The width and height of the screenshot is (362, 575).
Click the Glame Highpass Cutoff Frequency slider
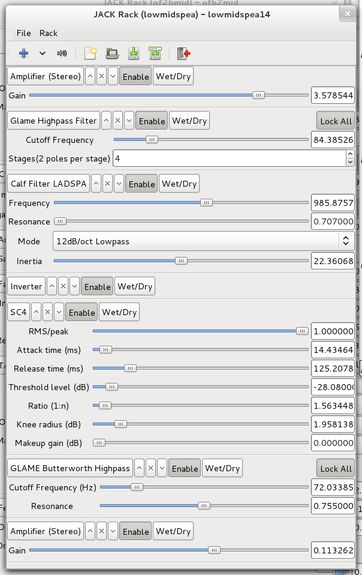point(211,139)
